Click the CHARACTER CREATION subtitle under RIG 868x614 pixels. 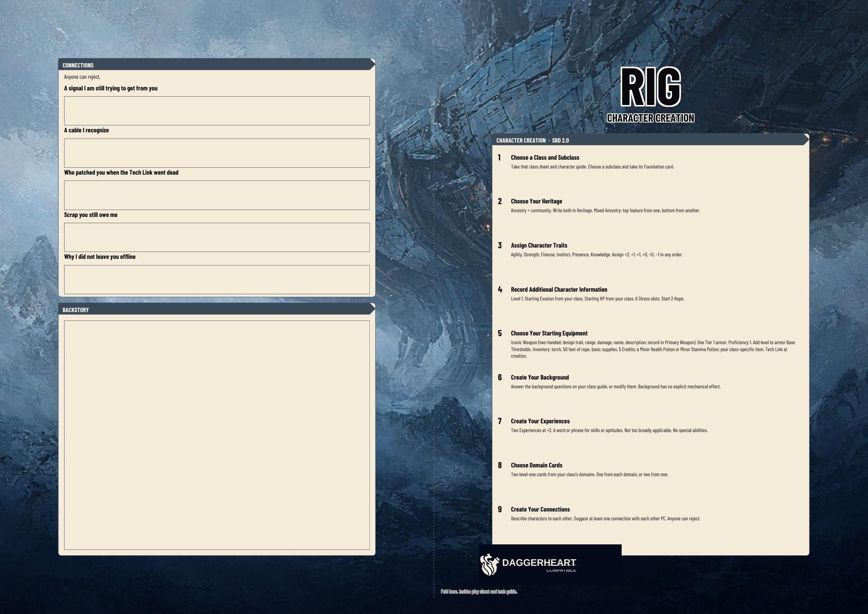pos(650,118)
